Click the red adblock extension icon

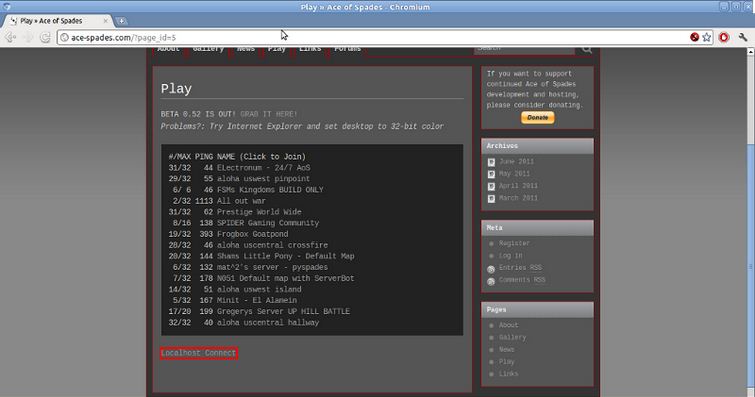point(724,37)
